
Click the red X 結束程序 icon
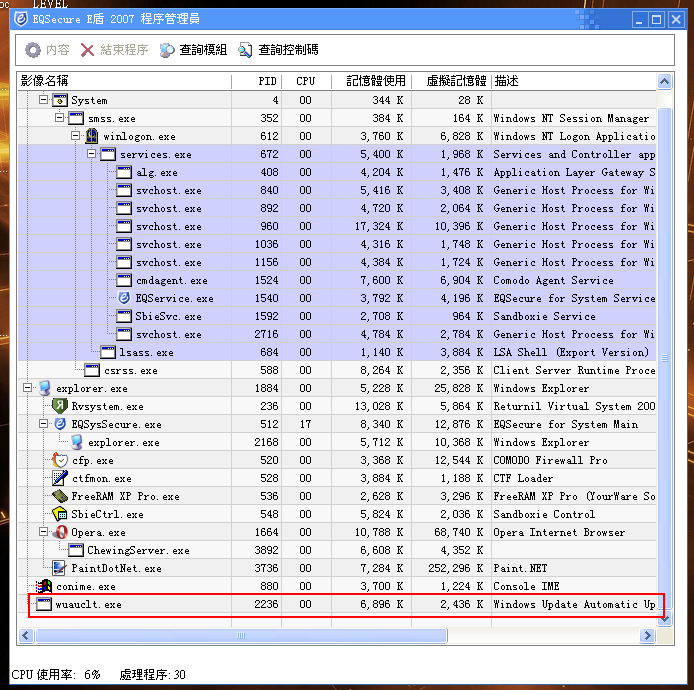coord(87,50)
